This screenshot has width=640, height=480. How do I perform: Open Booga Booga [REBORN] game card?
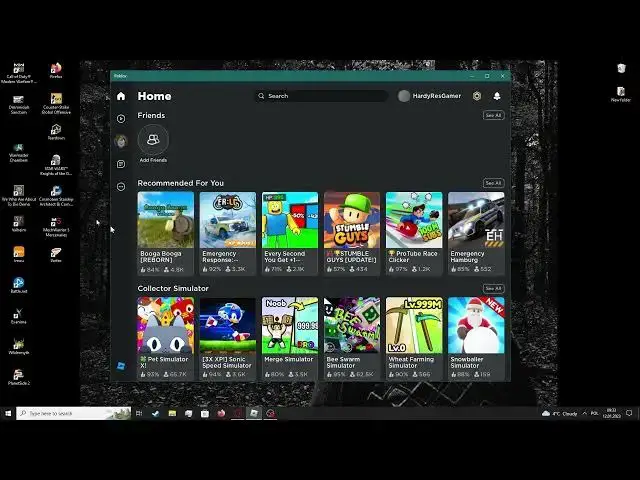(x=166, y=233)
